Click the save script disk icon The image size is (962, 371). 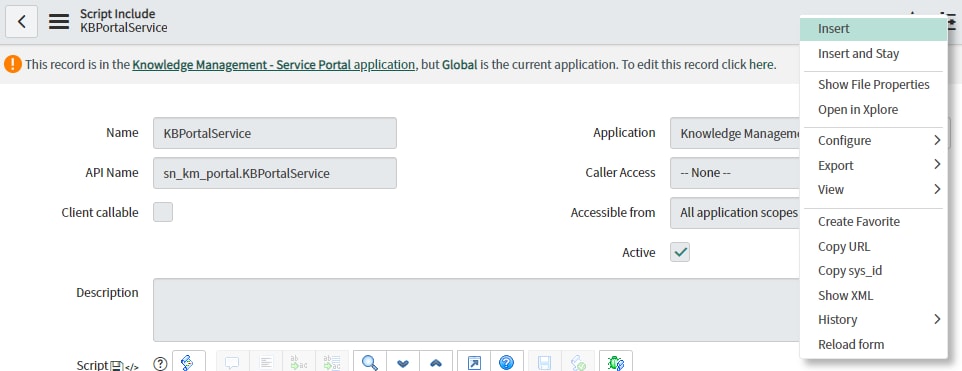click(x=545, y=362)
